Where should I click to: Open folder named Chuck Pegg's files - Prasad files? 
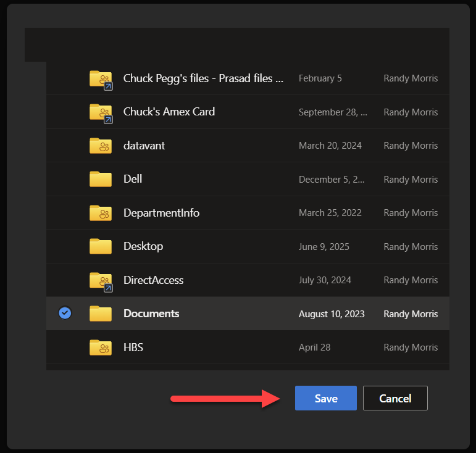(x=203, y=78)
